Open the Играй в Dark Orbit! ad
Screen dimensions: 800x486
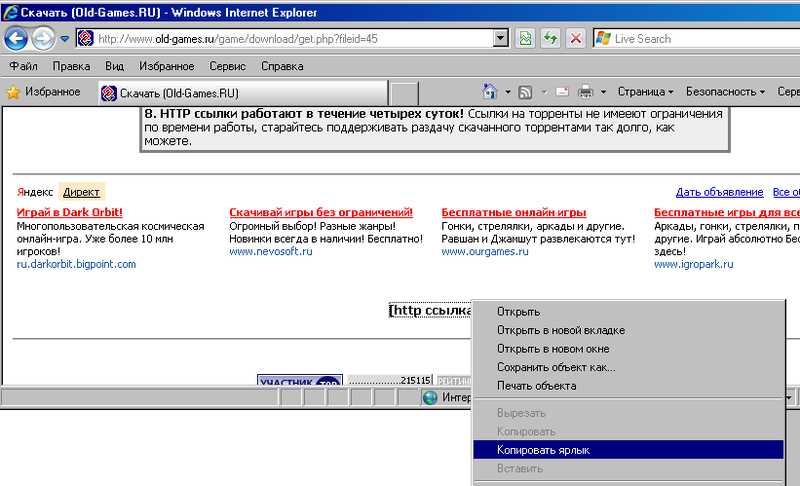click(x=69, y=212)
